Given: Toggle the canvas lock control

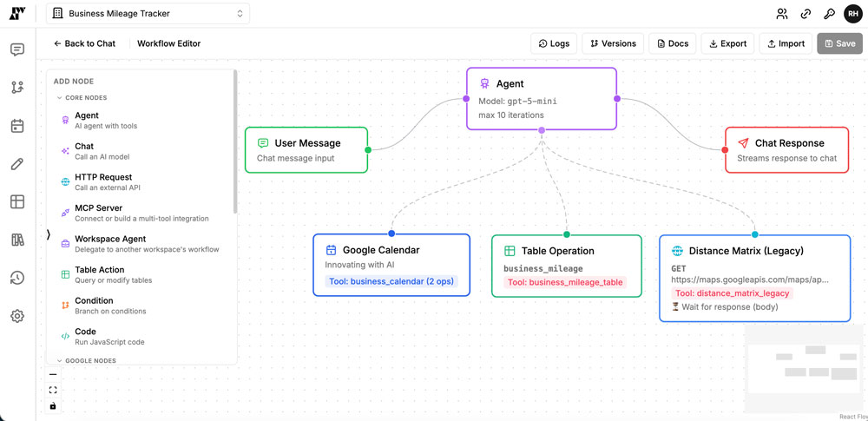Looking at the screenshot, I should pos(53,406).
